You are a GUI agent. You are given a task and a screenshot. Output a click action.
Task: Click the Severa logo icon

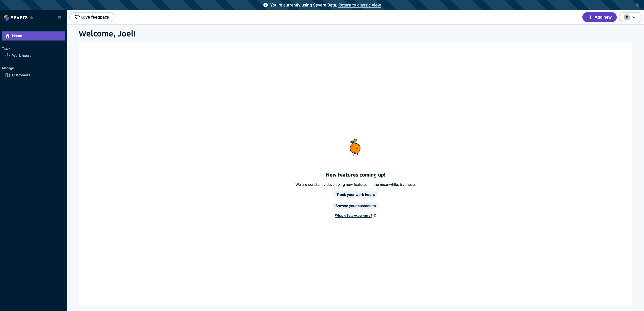[7, 17]
